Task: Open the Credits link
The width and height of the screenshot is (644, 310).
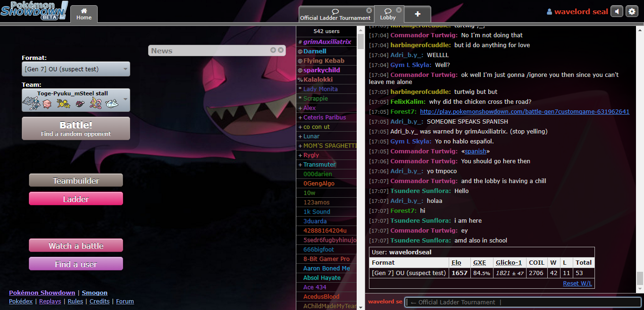Action: pyautogui.click(x=100, y=301)
